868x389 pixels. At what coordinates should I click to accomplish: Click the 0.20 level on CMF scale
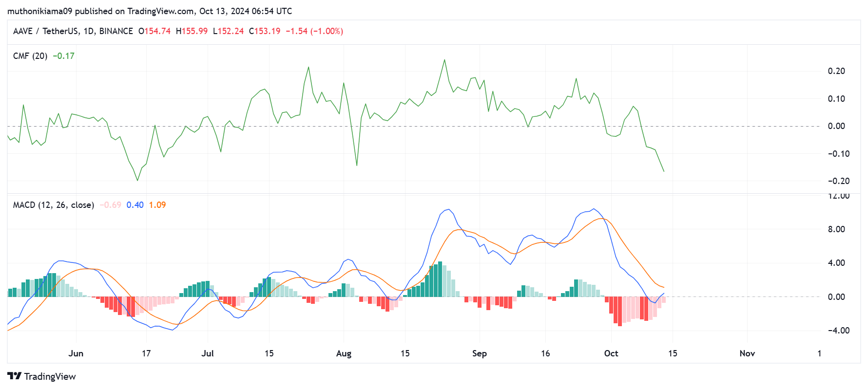836,71
